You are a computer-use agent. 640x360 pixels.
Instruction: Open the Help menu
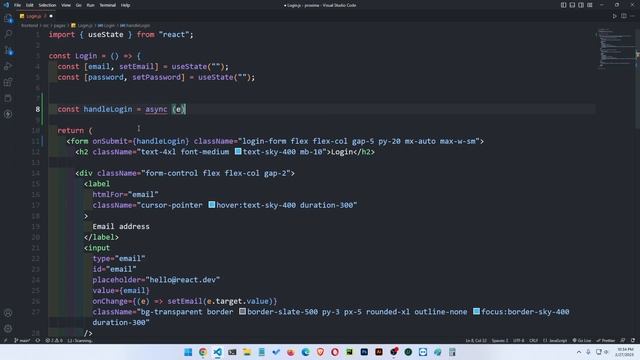coord(125,5)
